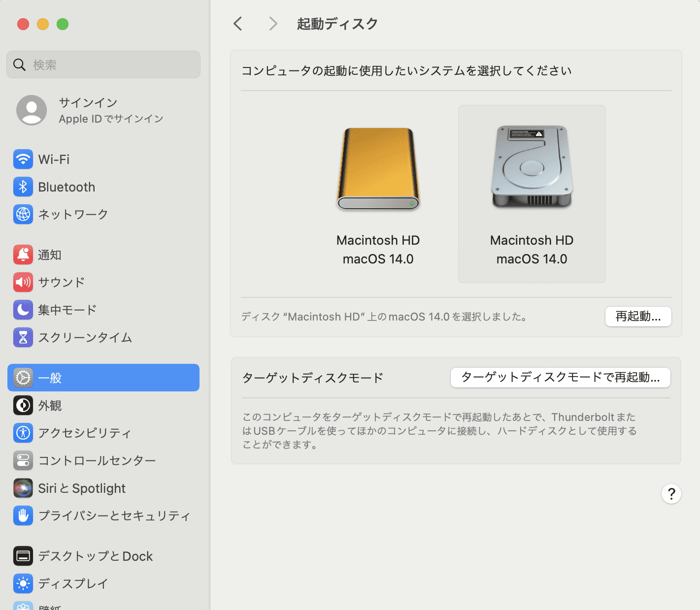Click the 再起動... button
The height and width of the screenshot is (610, 700).
pos(638,317)
